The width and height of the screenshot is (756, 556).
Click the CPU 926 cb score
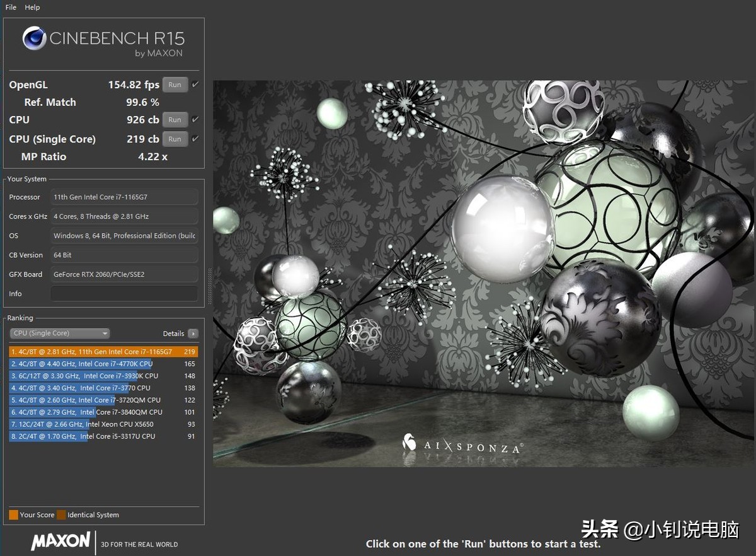tap(143, 119)
